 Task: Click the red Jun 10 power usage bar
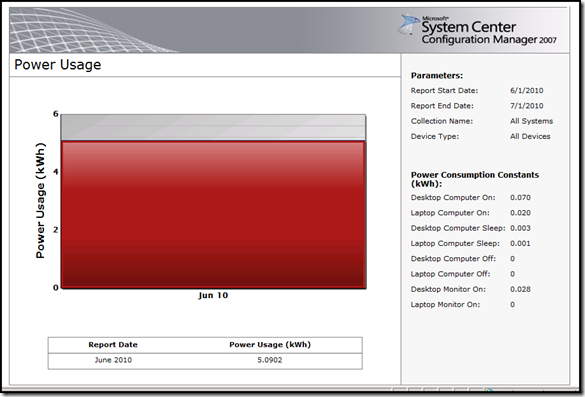pos(213,214)
